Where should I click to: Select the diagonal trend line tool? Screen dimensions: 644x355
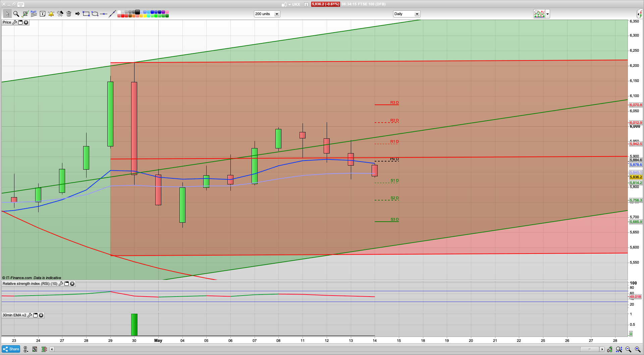click(112, 14)
